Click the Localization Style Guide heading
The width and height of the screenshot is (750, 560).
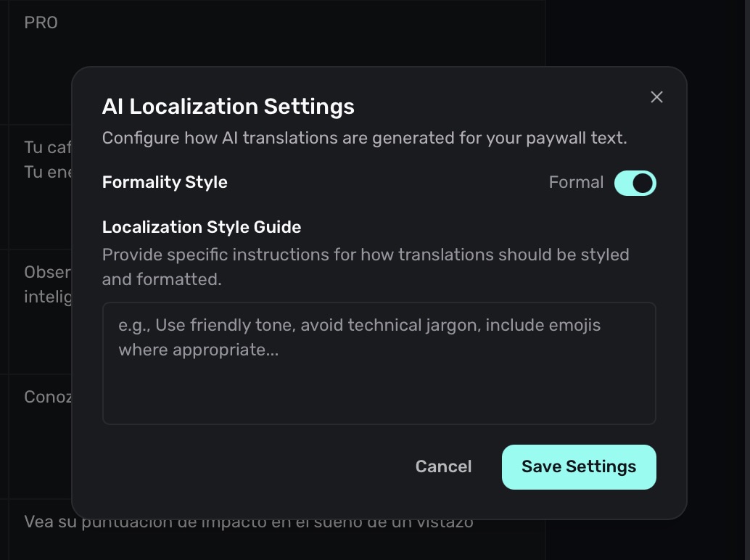click(x=201, y=227)
